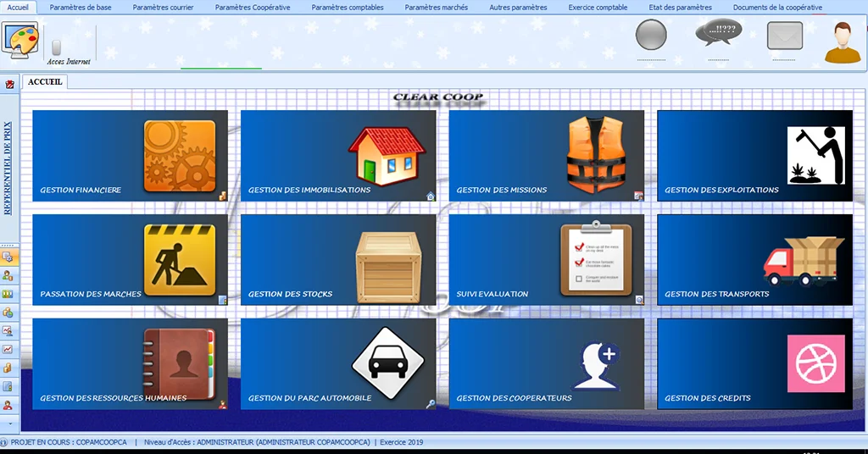Click the red line chart sidebar icon
This screenshot has height=454, width=868.
click(x=8, y=349)
